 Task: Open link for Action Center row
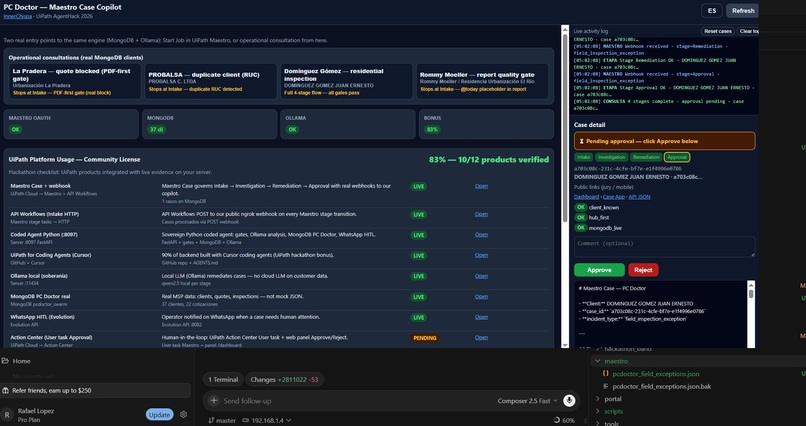[x=481, y=338]
